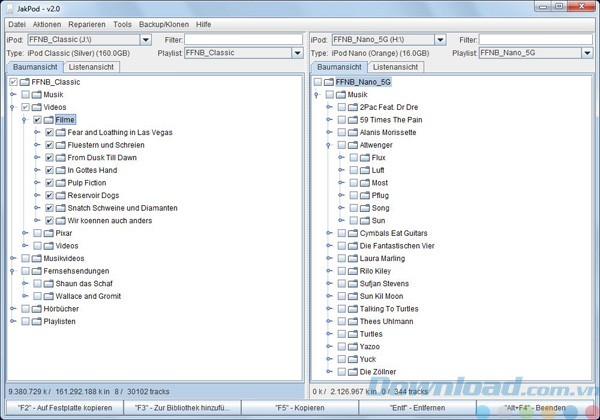Uncheck the Reservoir Dogs checkbox
The height and width of the screenshot is (420, 600).
[49, 195]
